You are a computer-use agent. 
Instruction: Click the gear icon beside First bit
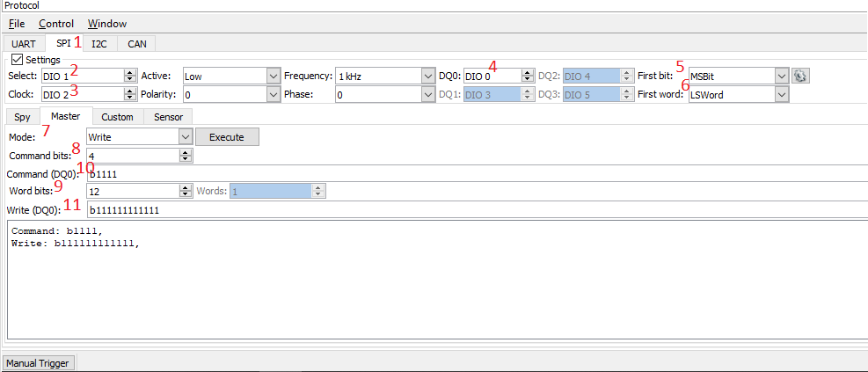pos(800,76)
